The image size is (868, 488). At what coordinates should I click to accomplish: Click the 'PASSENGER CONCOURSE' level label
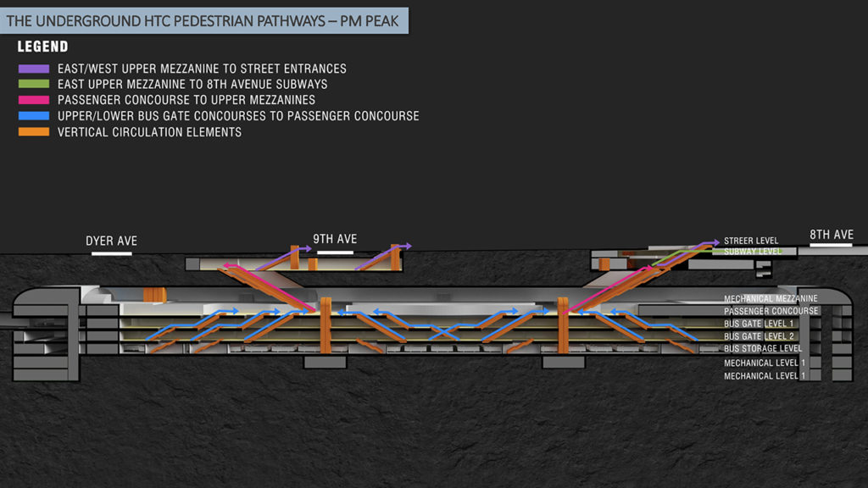[771, 312]
